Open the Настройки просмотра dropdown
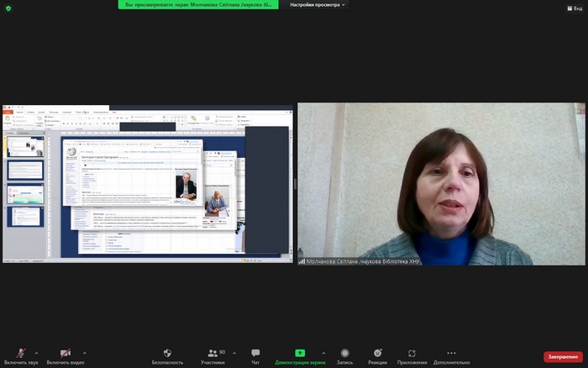The height and width of the screenshot is (368, 588). [x=318, y=5]
